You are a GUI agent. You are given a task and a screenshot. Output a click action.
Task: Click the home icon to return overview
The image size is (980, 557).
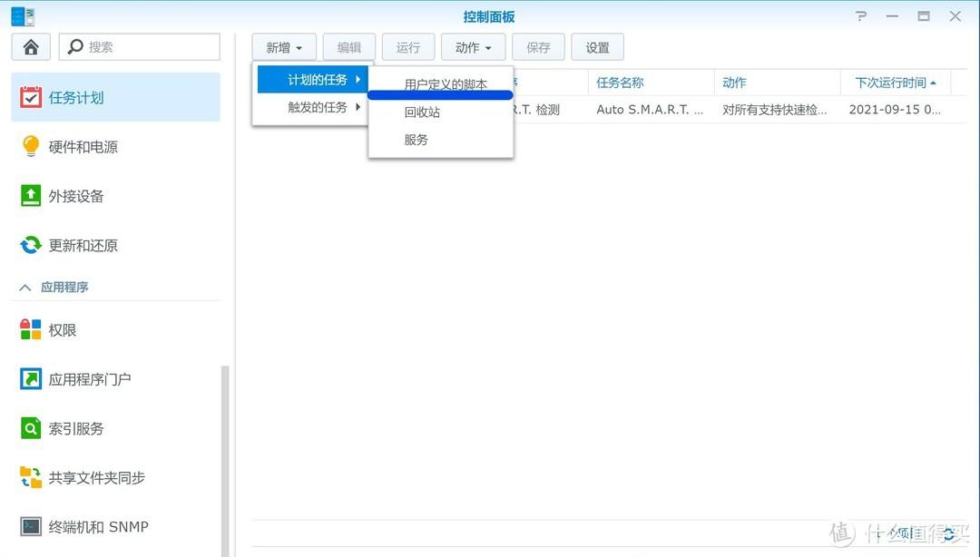(30, 46)
